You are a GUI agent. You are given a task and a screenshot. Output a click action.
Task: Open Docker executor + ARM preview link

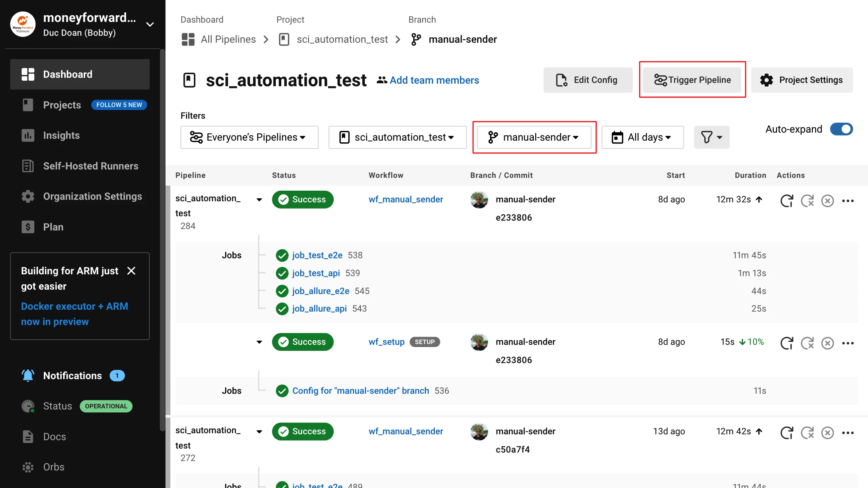click(x=75, y=314)
